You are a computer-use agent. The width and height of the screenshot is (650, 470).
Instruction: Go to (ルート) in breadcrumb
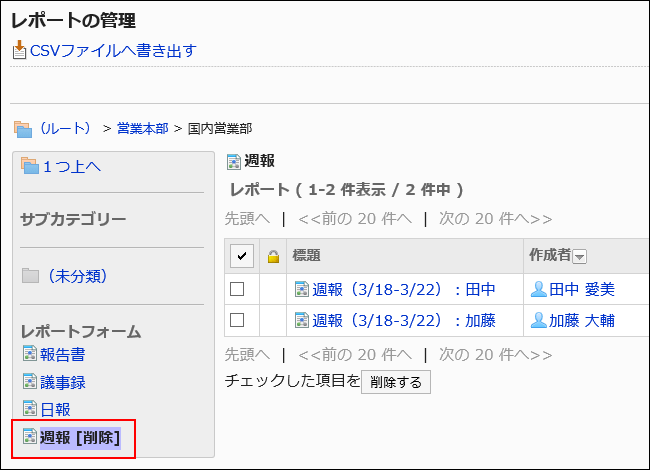click(65, 128)
